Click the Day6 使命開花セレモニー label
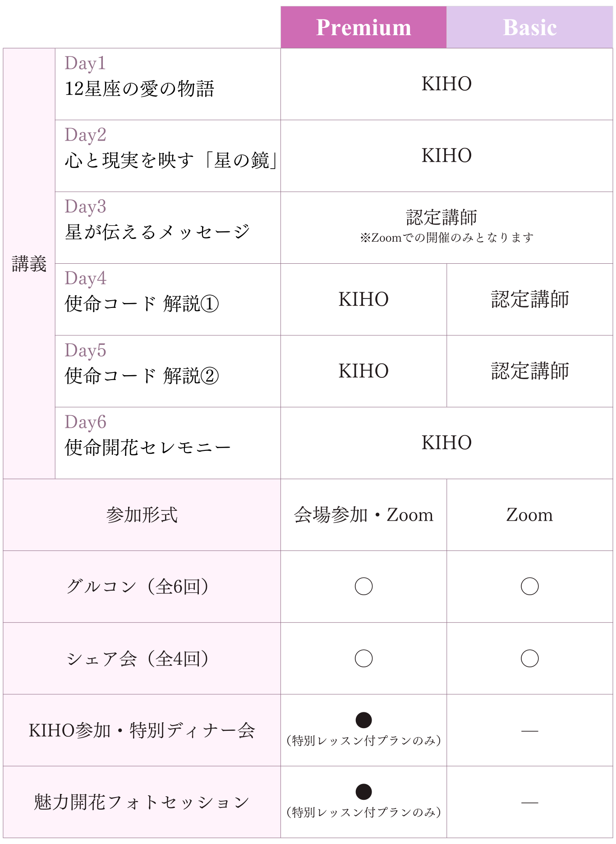Screen dimensions: 616x844 tap(147, 447)
